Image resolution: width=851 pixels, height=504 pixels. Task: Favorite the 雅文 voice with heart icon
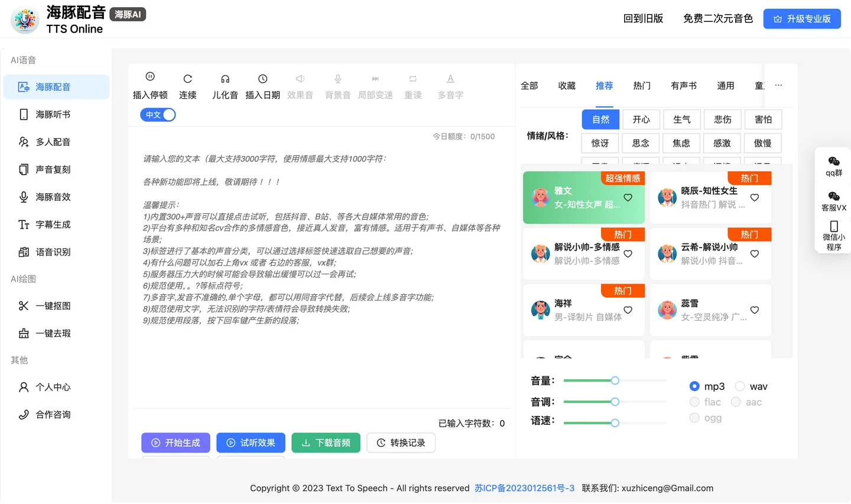(x=628, y=197)
